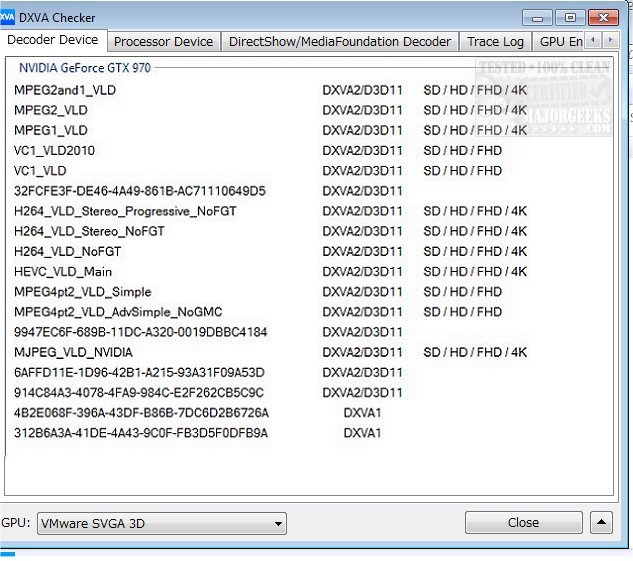The height and width of the screenshot is (561, 633).
Task: Open the partially visible GPU En tab
Action: (x=559, y=41)
